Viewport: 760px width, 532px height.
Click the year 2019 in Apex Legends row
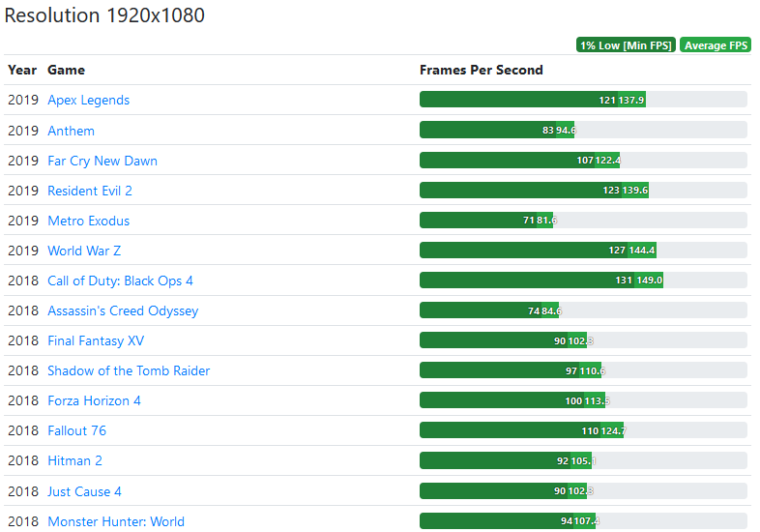[23, 100]
